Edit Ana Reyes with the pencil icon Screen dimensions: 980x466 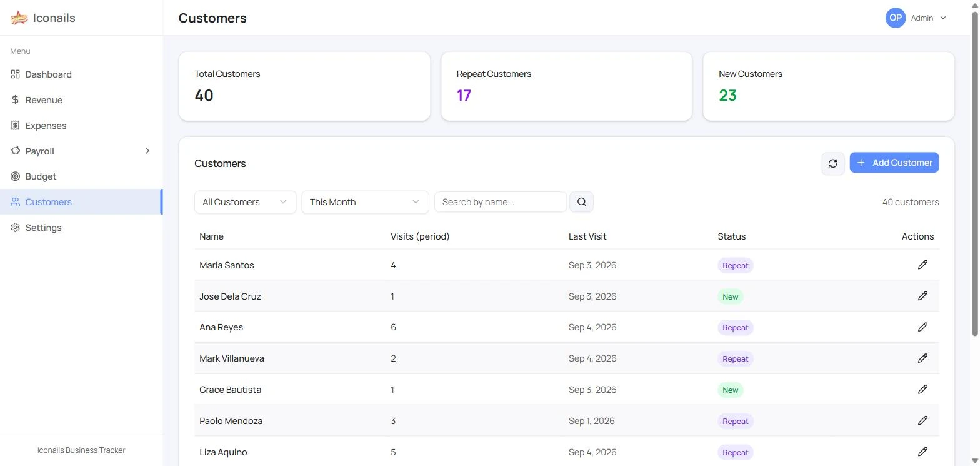click(x=922, y=327)
